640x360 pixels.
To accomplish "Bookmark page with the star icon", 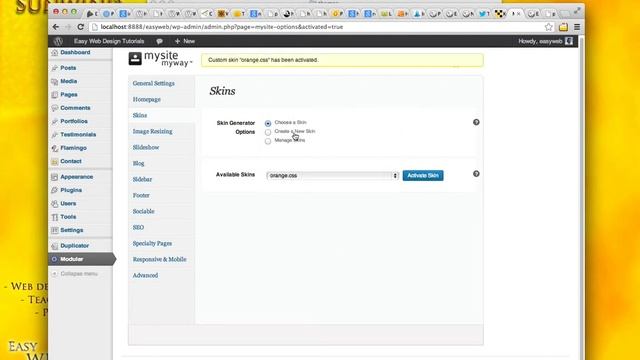I will coord(549,27).
